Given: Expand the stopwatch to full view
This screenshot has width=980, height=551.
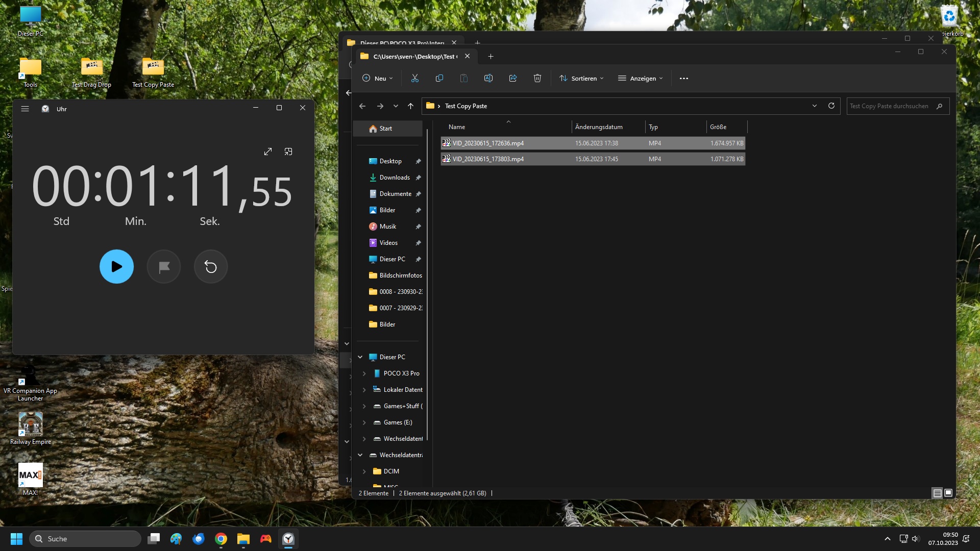Looking at the screenshot, I should tap(268, 152).
